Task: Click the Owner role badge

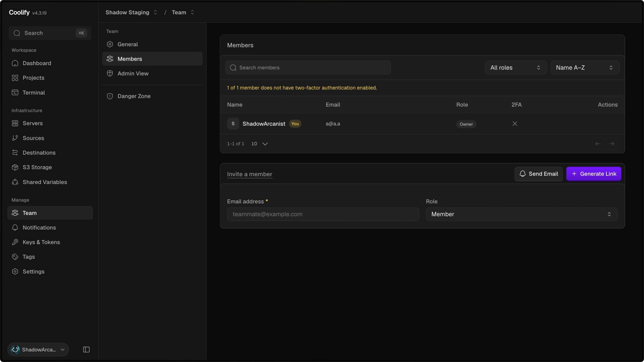Action: (x=466, y=124)
